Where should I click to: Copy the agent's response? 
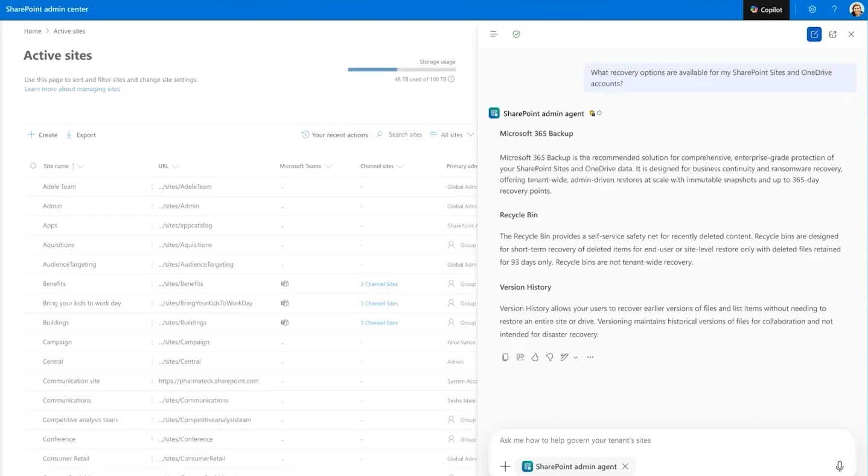click(x=505, y=357)
